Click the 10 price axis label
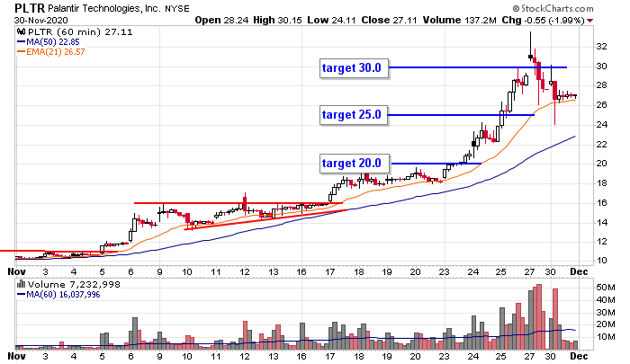Image resolution: width=630 pixels, height=364 pixels. tap(601, 261)
